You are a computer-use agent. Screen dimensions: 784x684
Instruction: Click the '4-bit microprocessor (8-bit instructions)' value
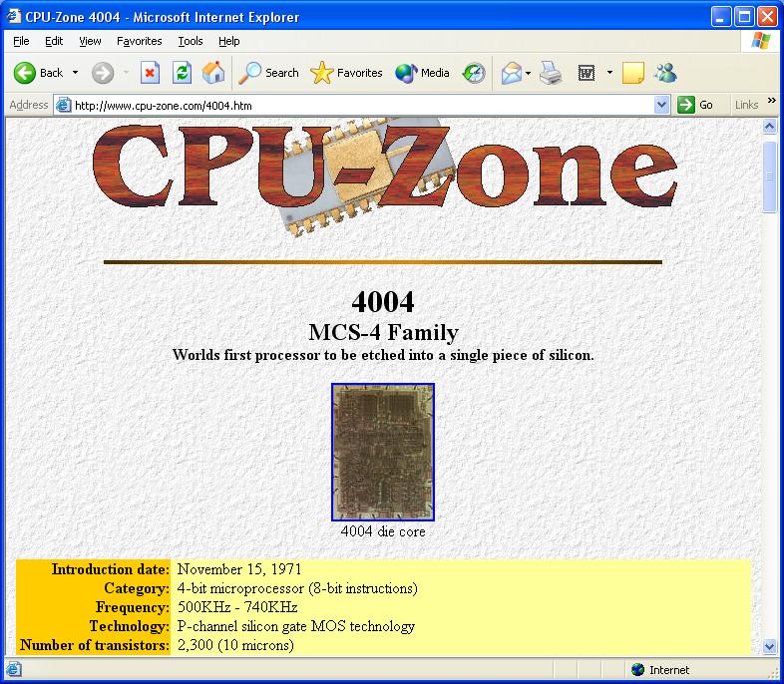point(297,588)
